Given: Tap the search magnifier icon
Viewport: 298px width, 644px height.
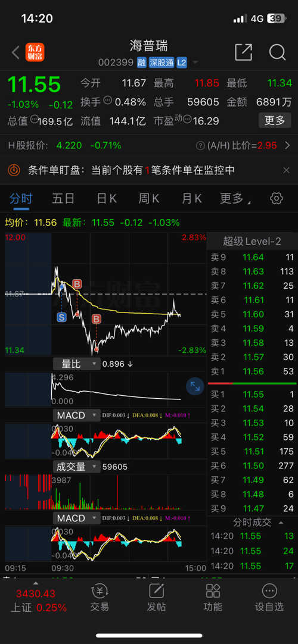Looking at the screenshot, I should click(x=278, y=52).
